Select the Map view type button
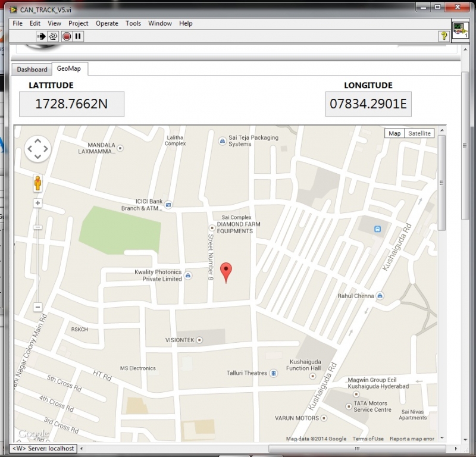The width and height of the screenshot is (476, 457). click(x=394, y=133)
